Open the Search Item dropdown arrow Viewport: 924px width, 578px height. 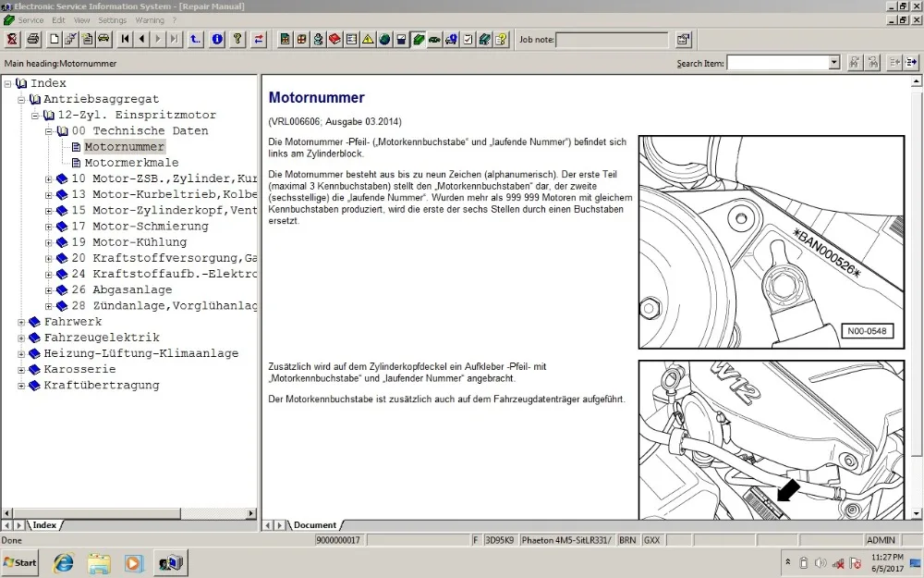point(833,63)
